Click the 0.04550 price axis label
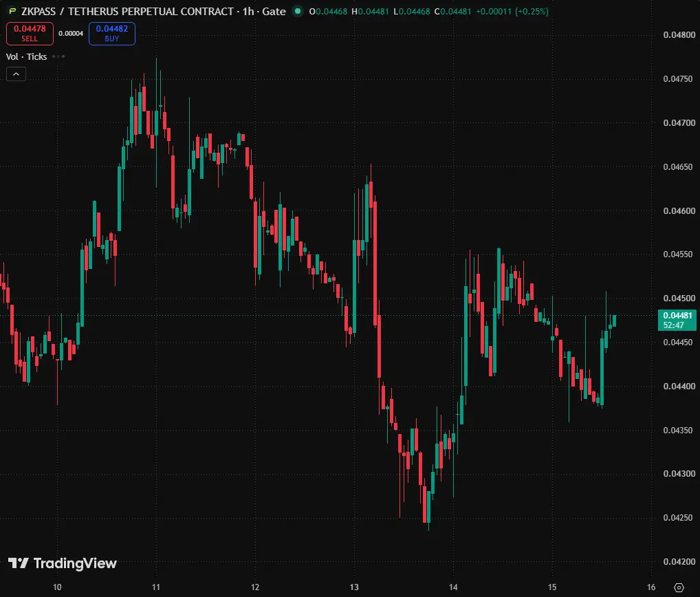This screenshot has height=597, width=700. pyautogui.click(x=679, y=254)
